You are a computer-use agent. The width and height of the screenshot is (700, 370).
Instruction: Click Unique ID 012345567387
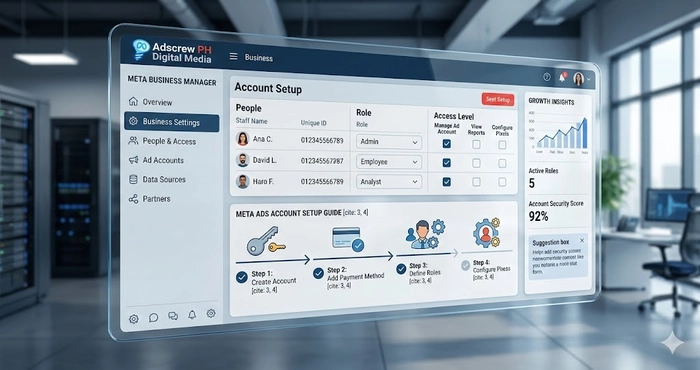tap(322, 161)
